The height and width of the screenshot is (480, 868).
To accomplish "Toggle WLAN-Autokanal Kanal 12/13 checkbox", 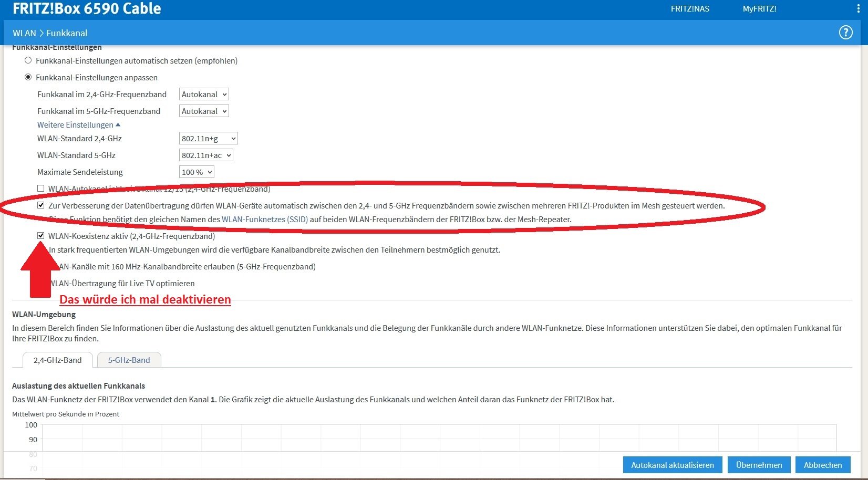I will tap(40, 188).
